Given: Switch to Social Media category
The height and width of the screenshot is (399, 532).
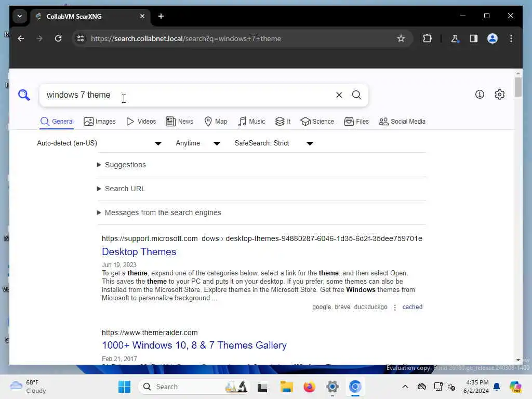Looking at the screenshot, I should coord(402,122).
